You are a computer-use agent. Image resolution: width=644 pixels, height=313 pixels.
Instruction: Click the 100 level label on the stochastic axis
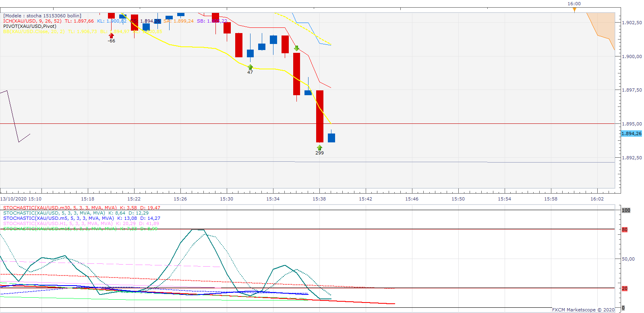(x=626, y=210)
